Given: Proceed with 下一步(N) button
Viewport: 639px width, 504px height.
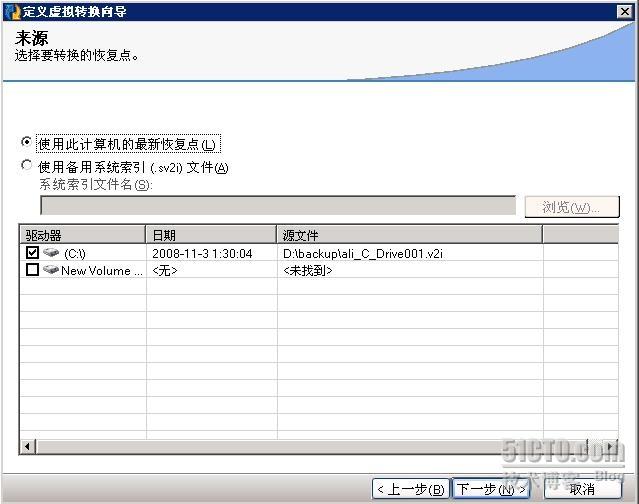Looking at the screenshot, I should click(x=491, y=489).
